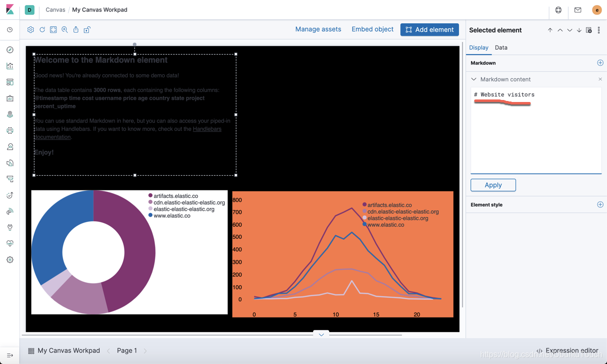Viewport: 607px width, 364px height.
Task: Open zoom controls magnifier icon
Action: [x=65, y=30]
